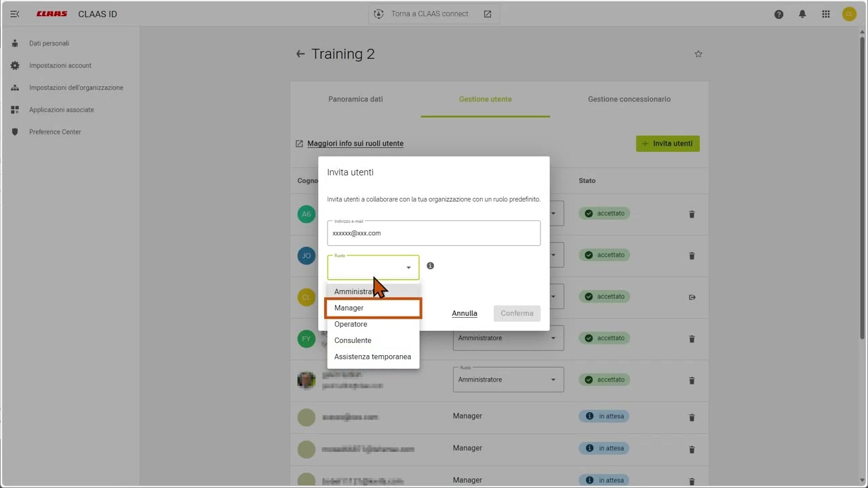This screenshot has width=868, height=488.
Task: Click the external link icon beside CLAAS connect
Action: coord(487,14)
